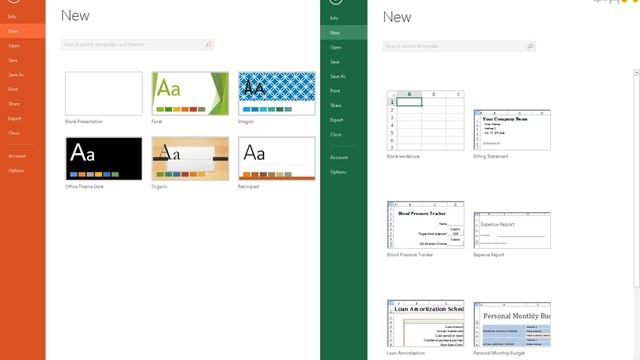
Task: Open the Personal Monthly Budget template thumbnail
Action: coord(512,324)
